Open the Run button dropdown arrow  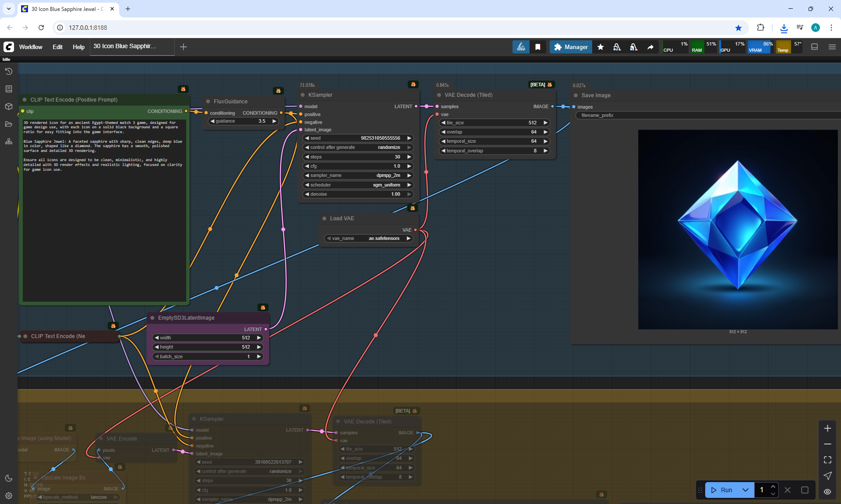click(x=746, y=490)
